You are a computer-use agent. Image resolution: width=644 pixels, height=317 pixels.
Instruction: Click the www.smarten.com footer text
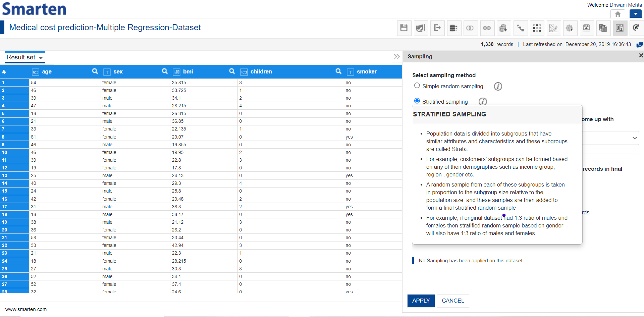(x=26, y=309)
